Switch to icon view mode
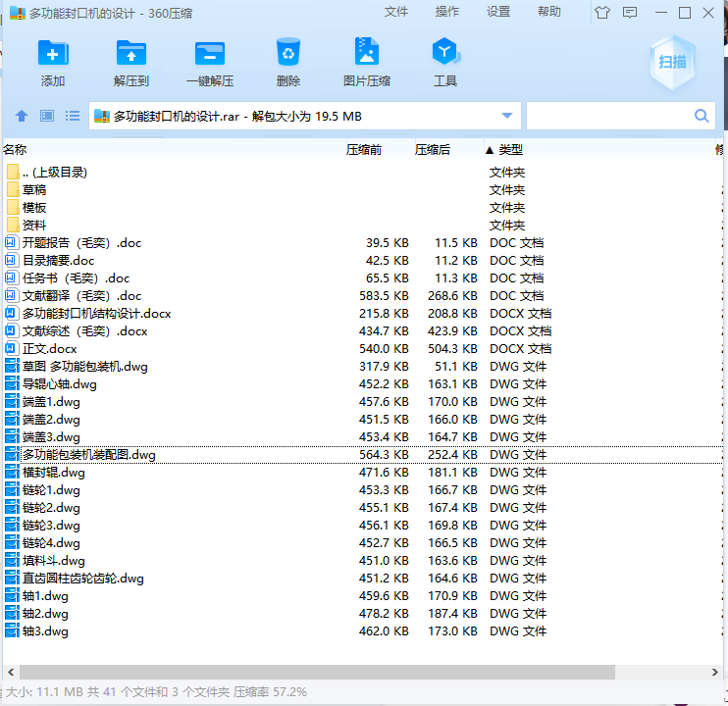Viewport: 728px width, 706px height. [47, 116]
